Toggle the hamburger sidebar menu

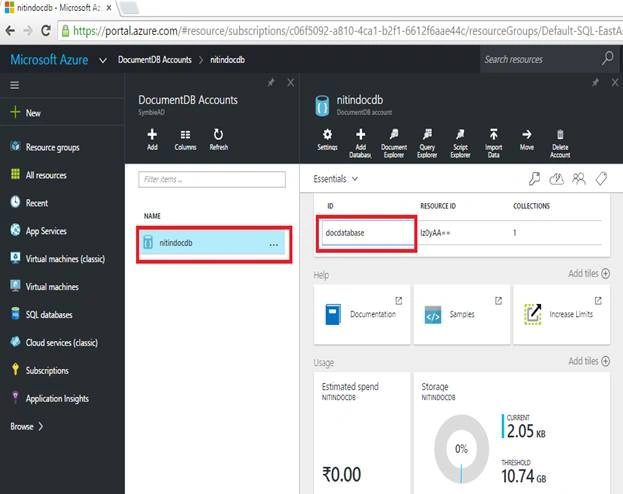[15, 85]
